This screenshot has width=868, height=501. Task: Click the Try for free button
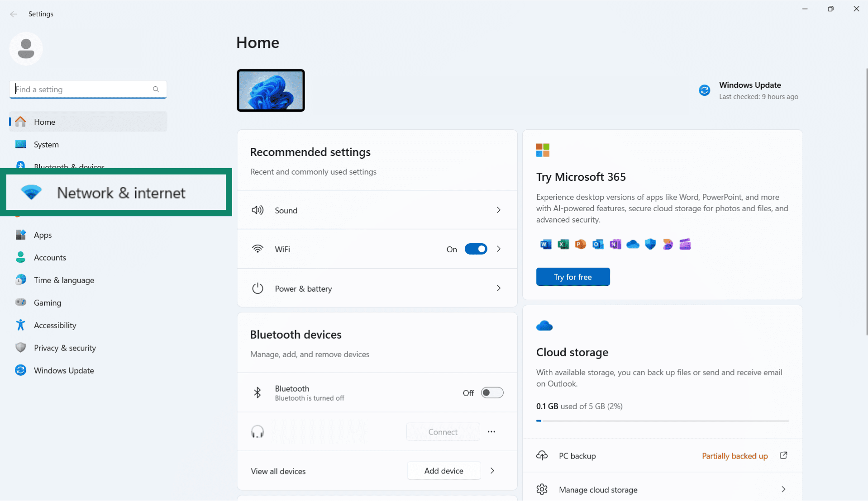coord(572,277)
